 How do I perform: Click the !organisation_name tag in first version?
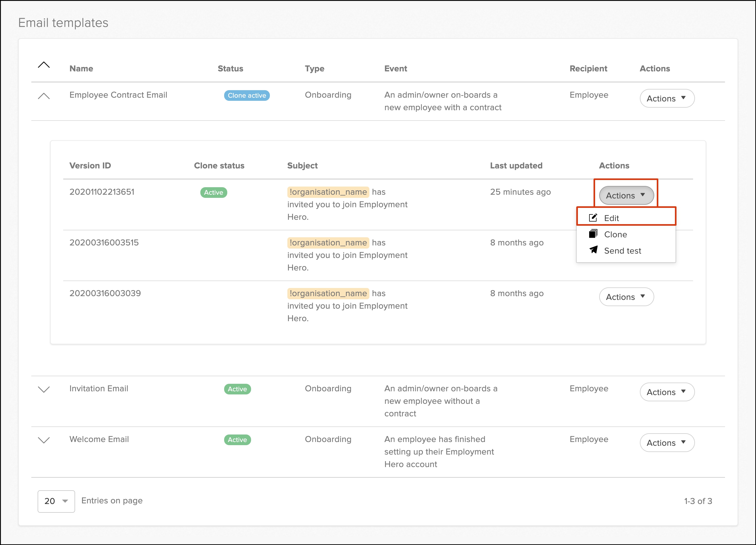328,192
